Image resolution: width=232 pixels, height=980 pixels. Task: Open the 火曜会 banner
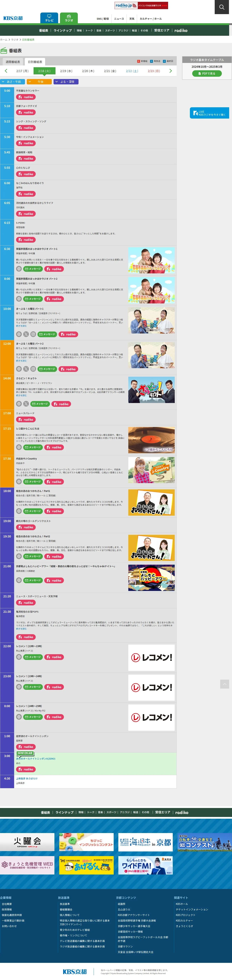click(x=27, y=842)
